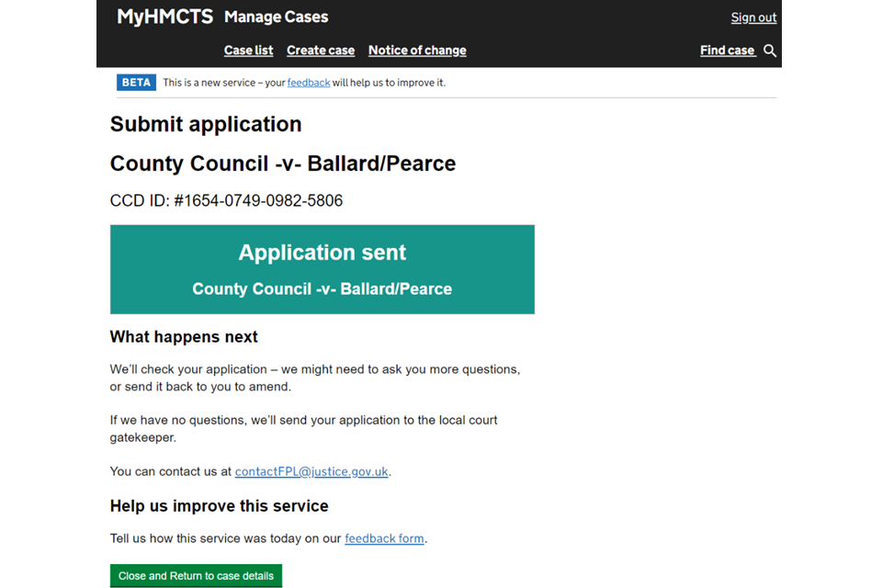Image resolution: width=882 pixels, height=588 pixels.
Task: Click the Help us improve this service heading
Action: (x=219, y=505)
